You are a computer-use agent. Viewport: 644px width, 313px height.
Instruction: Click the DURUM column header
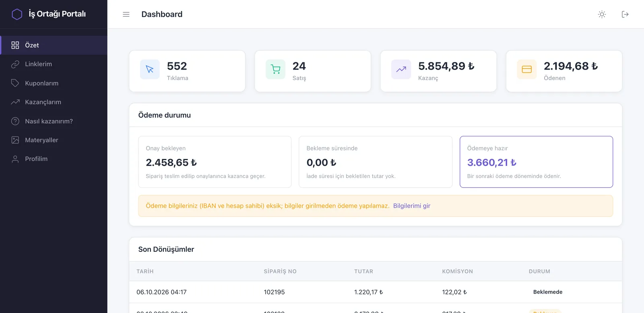pos(539,271)
